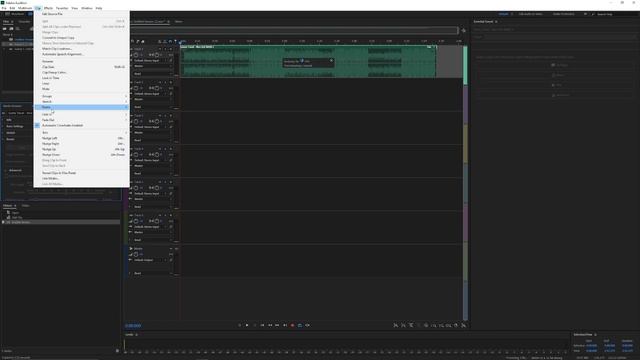Mute Track 5 with its M button
This screenshot has width=640, height=360.
[160, 182]
